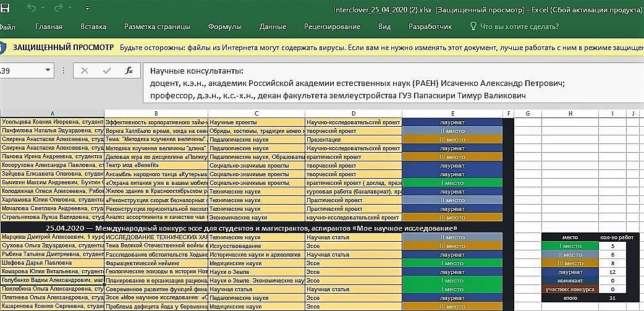This screenshot has height=311, width=644.
Task: Click into the formula bar text
Action: pos(392,83)
